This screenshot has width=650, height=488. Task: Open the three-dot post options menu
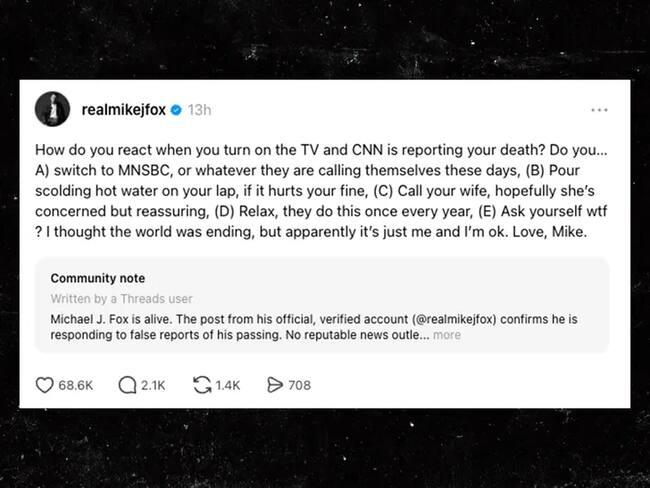pyautogui.click(x=599, y=109)
